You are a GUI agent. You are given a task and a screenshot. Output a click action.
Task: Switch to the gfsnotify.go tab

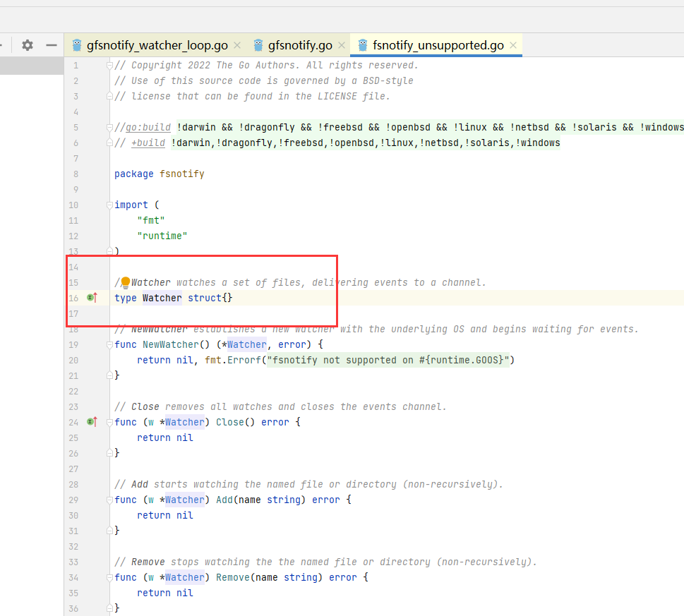click(x=300, y=45)
